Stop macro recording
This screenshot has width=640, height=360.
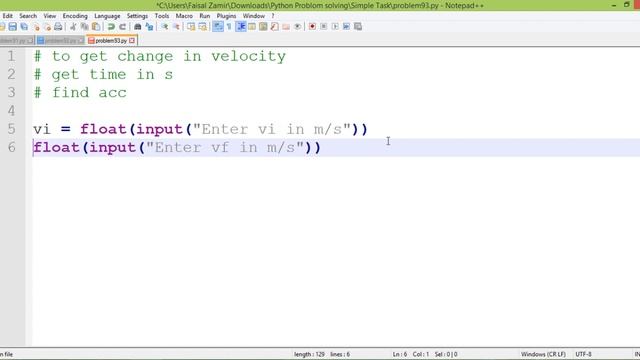click(x=324, y=27)
